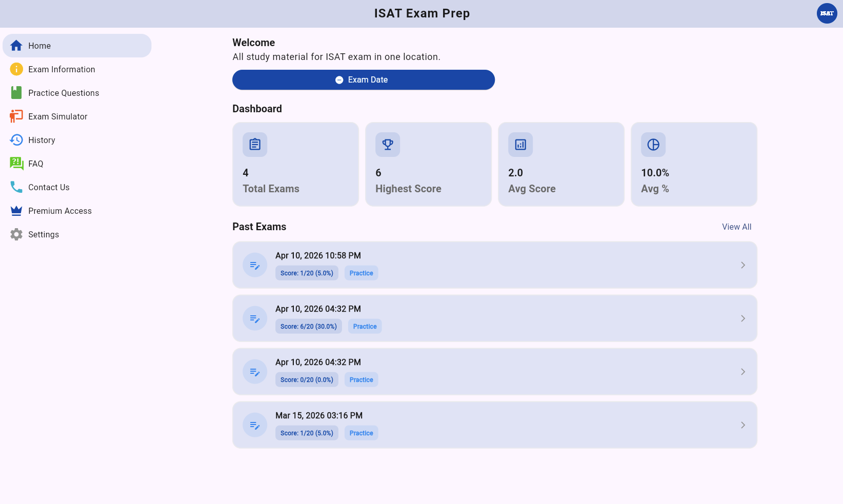This screenshot has height=504, width=843.
Task: Click the ISAT profile avatar icon
Action: pos(827,13)
